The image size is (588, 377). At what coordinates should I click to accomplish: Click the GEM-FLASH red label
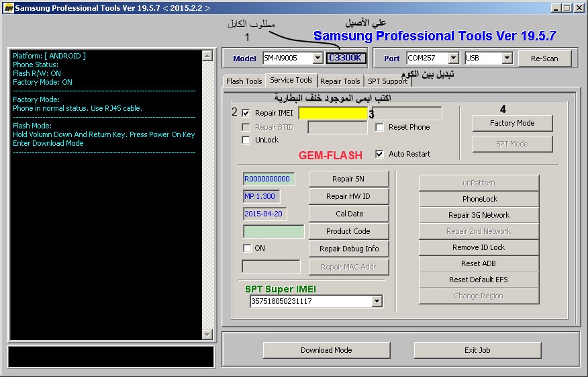pyautogui.click(x=330, y=155)
